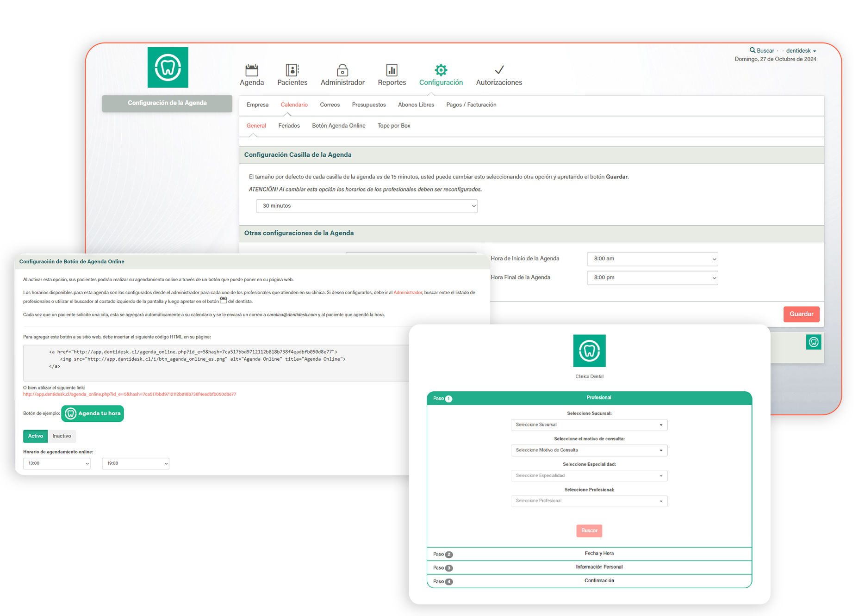Follow the red Administrador link in text

click(408, 293)
